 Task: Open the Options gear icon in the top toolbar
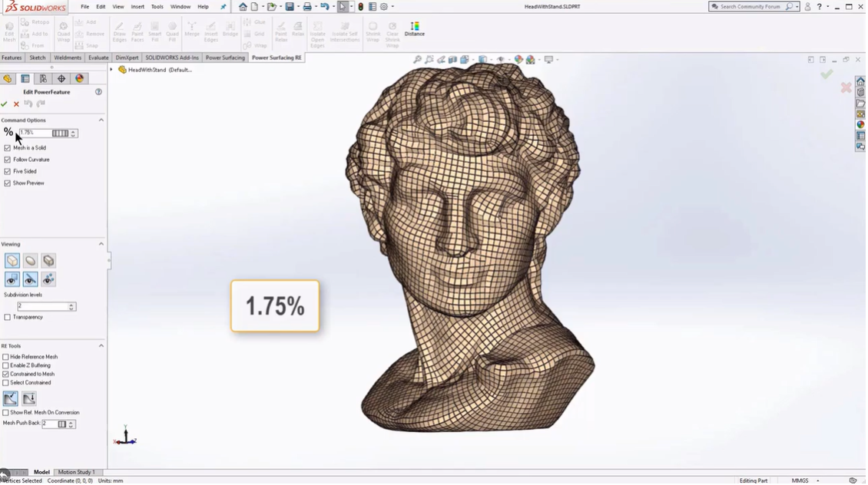pyautogui.click(x=384, y=7)
